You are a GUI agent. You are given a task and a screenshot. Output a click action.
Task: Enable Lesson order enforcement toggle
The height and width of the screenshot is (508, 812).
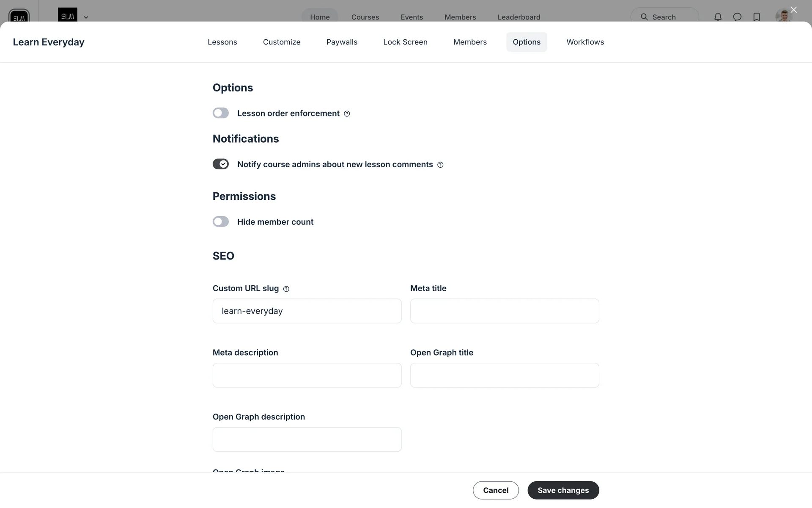(221, 113)
